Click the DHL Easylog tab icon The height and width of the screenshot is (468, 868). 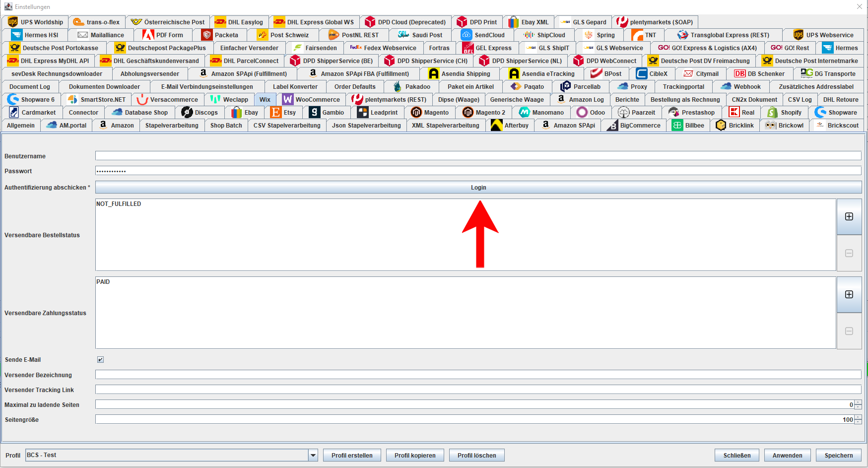tap(220, 22)
